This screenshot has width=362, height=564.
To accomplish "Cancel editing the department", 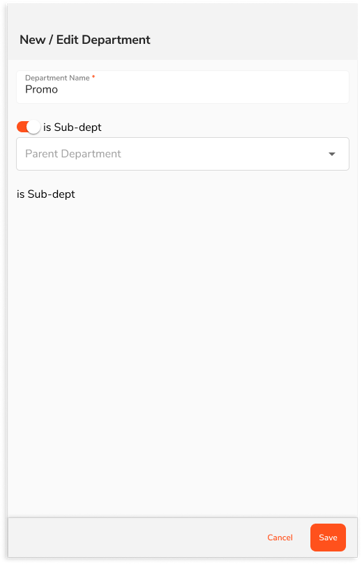I will click(280, 537).
